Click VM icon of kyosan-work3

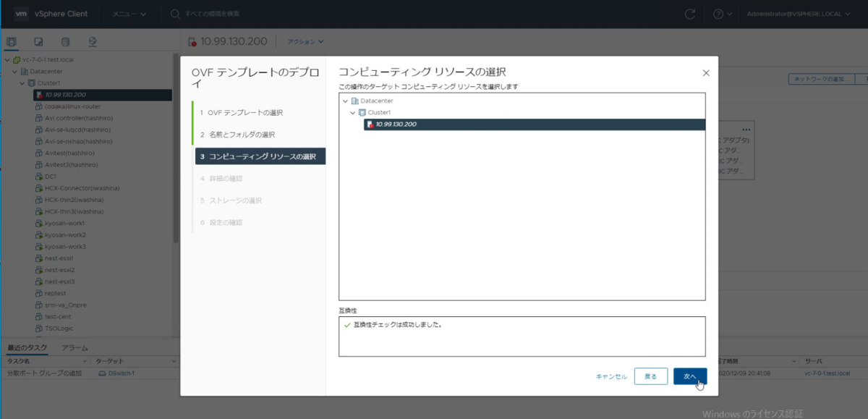pyautogui.click(x=39, y=246)
